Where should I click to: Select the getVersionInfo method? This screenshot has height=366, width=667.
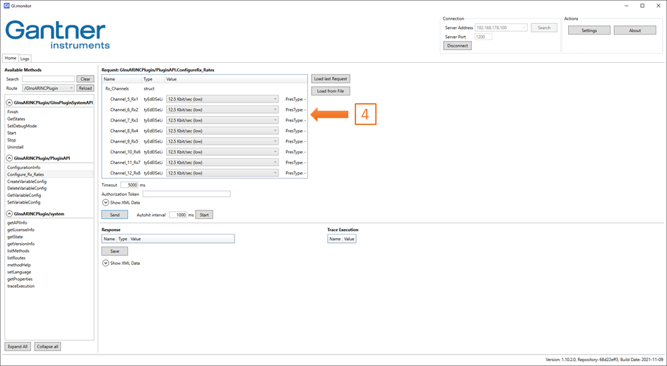(x=21, y=244)
